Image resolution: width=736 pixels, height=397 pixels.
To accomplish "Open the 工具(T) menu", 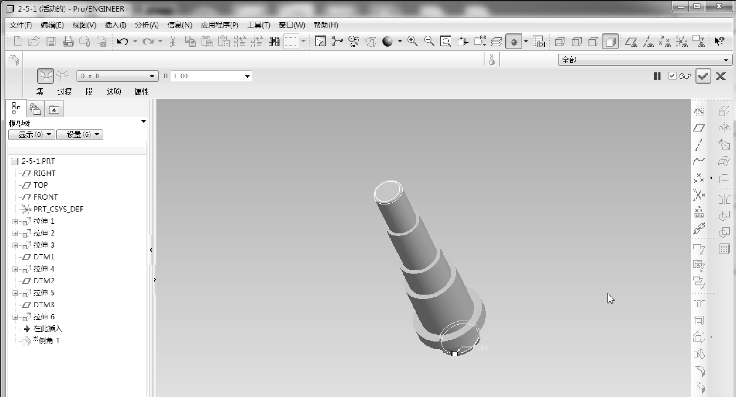I will tap(259, 25).
